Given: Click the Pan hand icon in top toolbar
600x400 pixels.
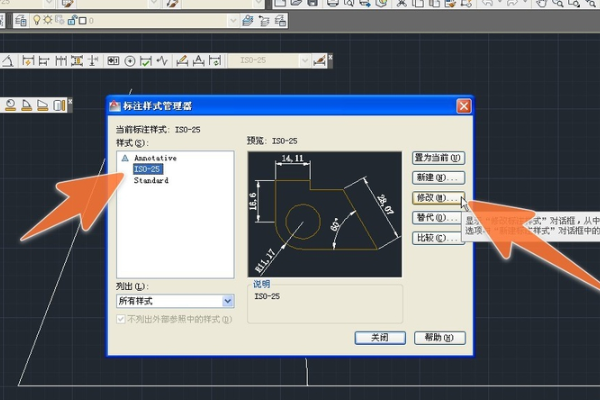Looking at the screenshot, I should tap(541, 3).
